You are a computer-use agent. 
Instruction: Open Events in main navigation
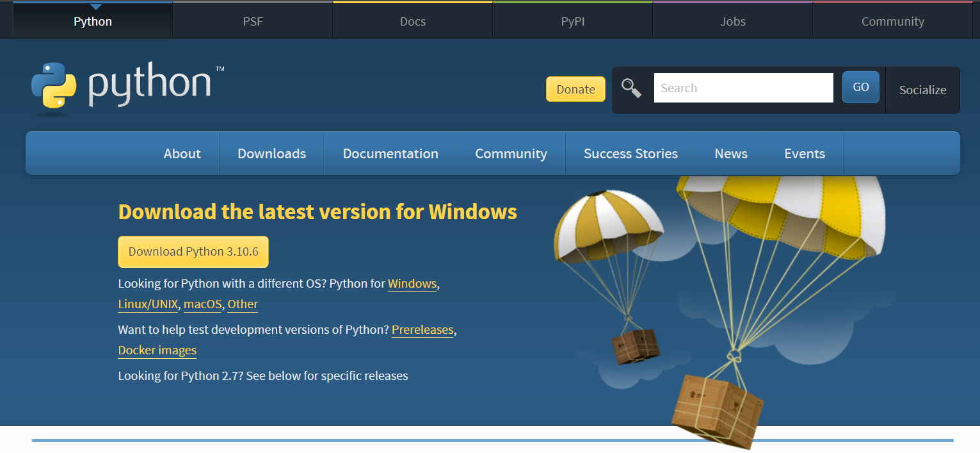point(805,153)
